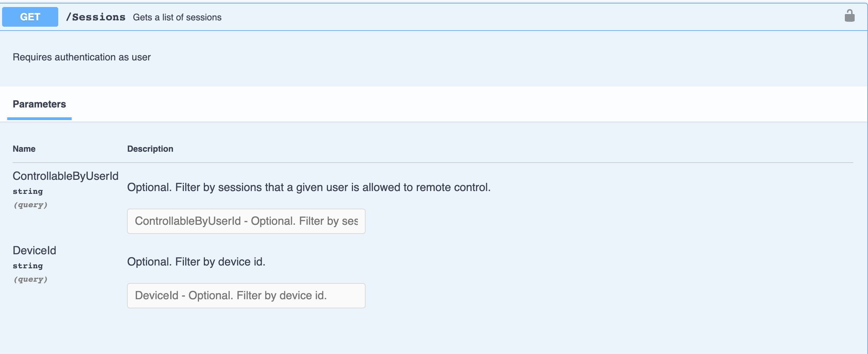Click the DeviceId parameter name

34,250
